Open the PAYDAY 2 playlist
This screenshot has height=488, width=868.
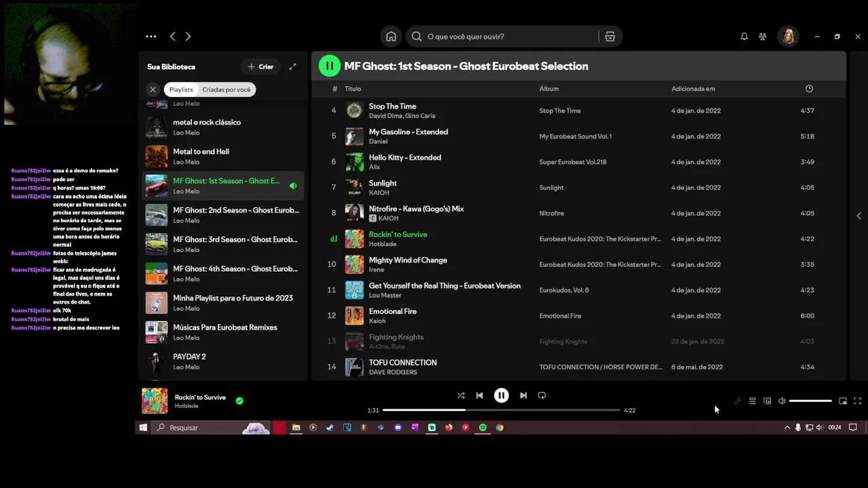pyautogui.click(x=222, y=361)
